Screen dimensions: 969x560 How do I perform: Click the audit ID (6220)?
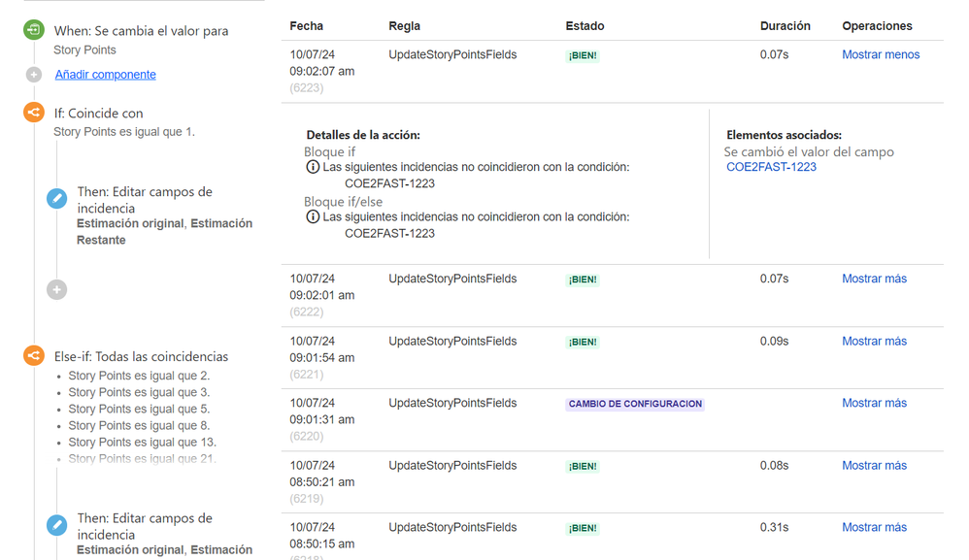[x=307, y=436]
